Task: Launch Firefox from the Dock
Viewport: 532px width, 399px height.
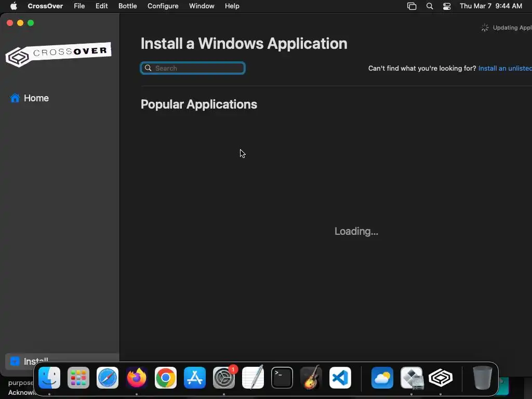Action: [137, 378]
